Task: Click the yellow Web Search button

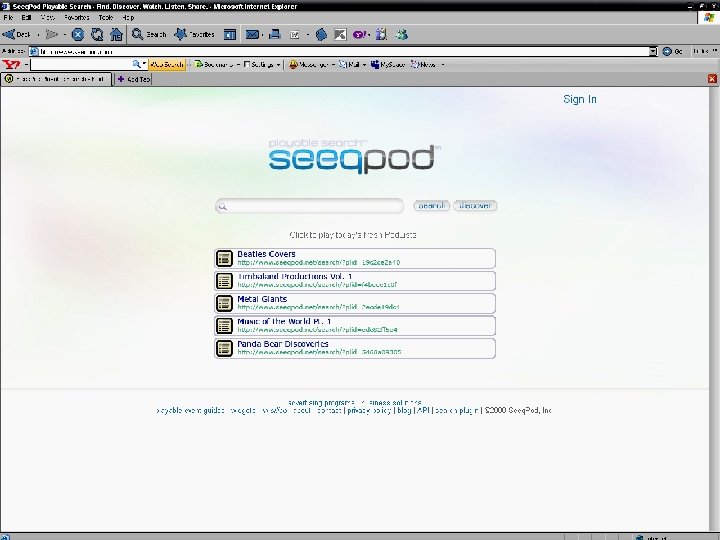Action: pos(167,65)
